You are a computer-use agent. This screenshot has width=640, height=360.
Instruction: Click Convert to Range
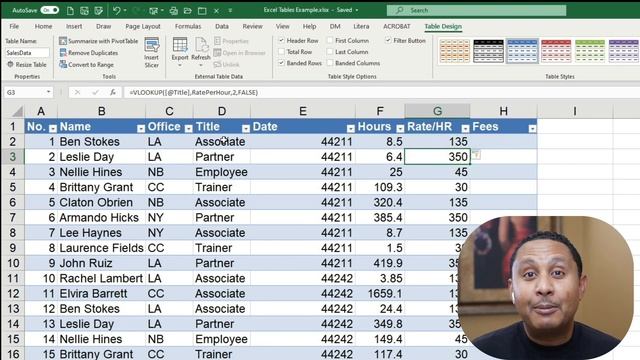(x=87, y=64)
